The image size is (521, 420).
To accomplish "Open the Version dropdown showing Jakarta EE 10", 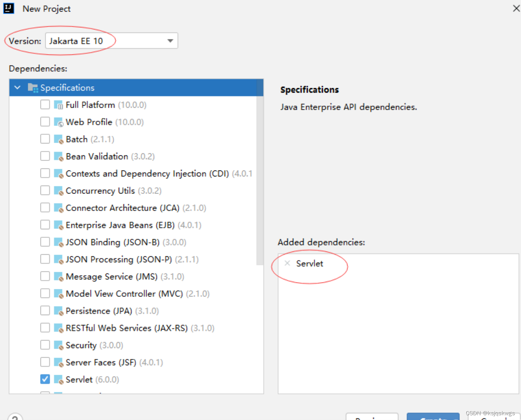I will tap(112, 41).
